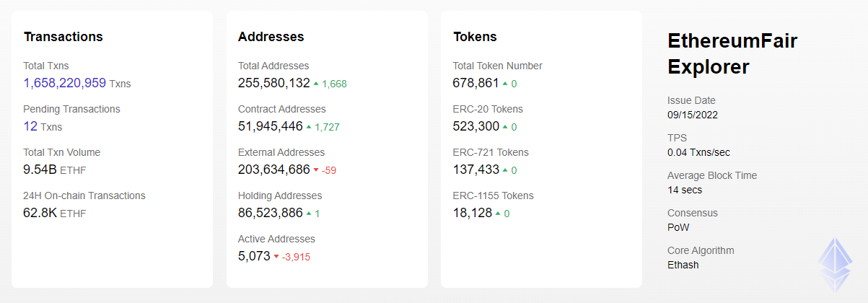Click the green up arrow beside Total Addresses
The height and width of the screenshot is (303, 868).
316,84
